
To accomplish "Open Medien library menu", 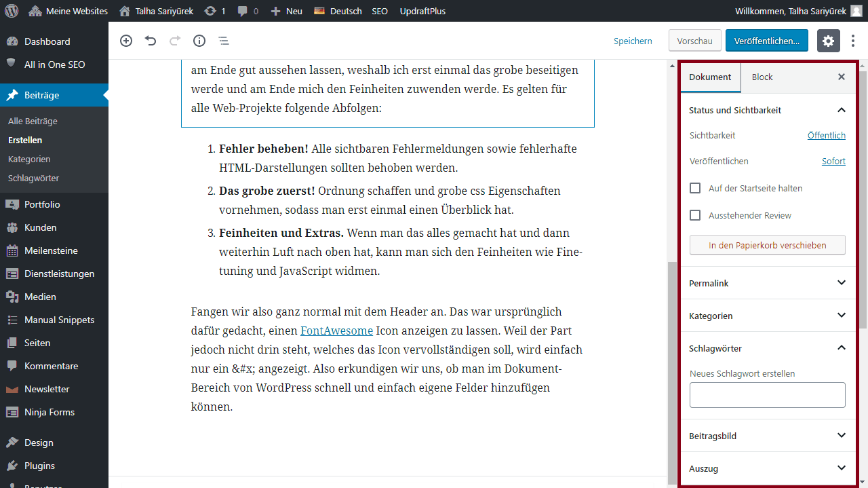I will tap(54, 297).
